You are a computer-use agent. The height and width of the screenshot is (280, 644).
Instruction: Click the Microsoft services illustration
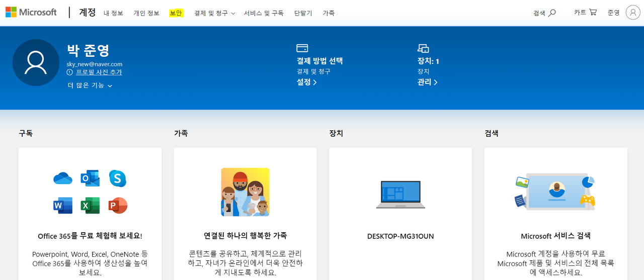tap(555, 192)
